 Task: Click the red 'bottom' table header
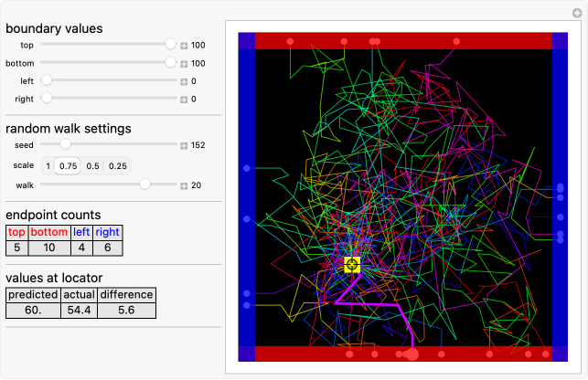click(49, 232)
